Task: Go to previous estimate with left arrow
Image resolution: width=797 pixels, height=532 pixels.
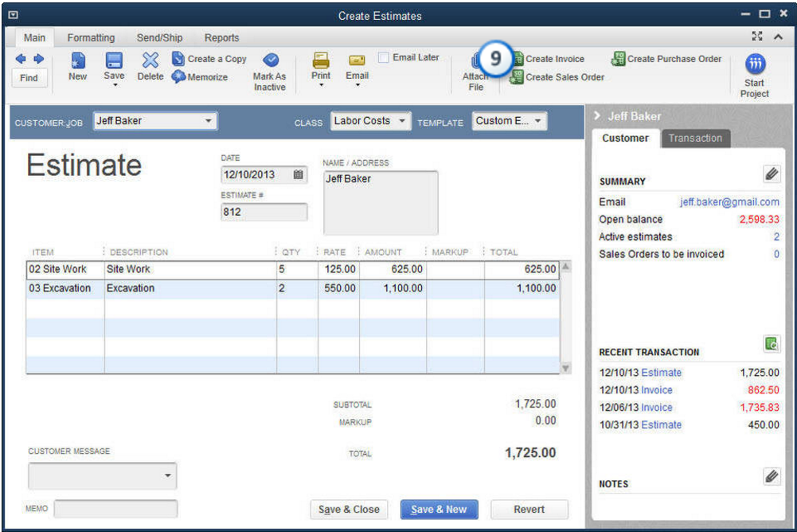Action: point(21,58)
